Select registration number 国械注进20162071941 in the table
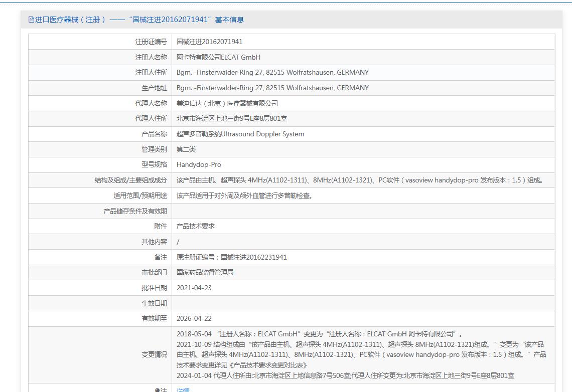572x392 pixels. coord(209,42)
